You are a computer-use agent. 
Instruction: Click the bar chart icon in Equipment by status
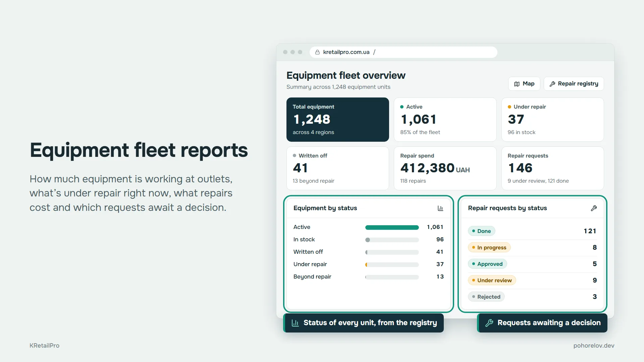(440, 208)
